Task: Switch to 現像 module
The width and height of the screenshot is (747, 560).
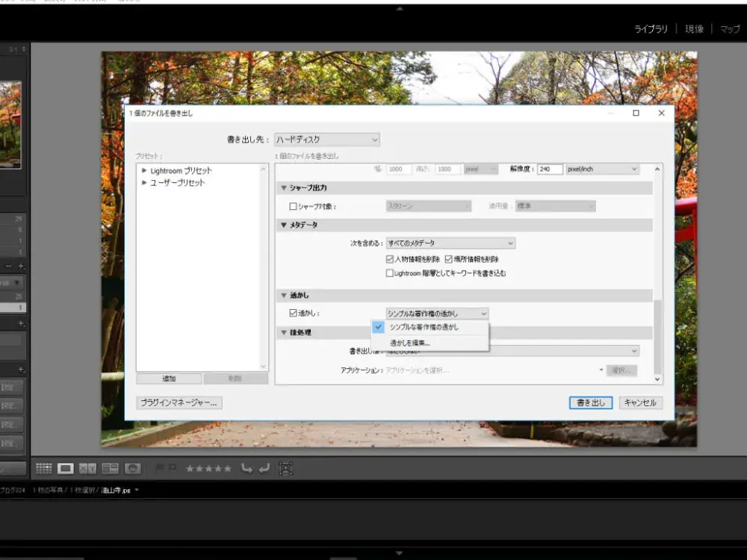Action: pyautogui.click(x=694, y=29)
